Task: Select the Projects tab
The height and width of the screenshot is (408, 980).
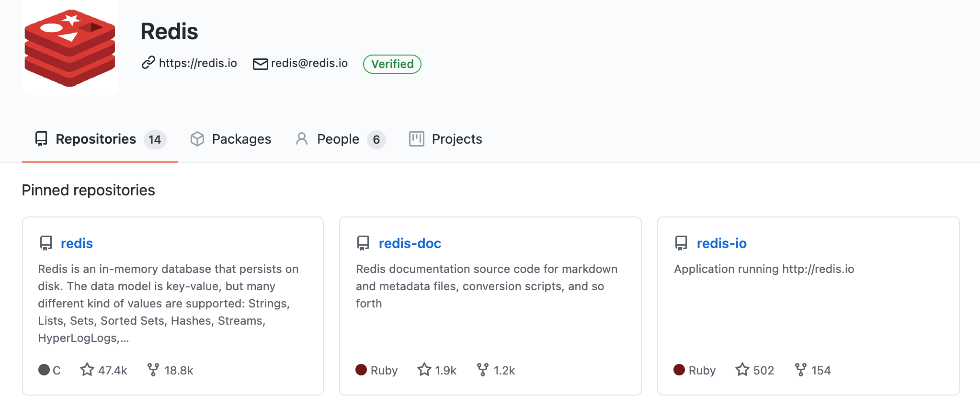Action: [445, 139]
